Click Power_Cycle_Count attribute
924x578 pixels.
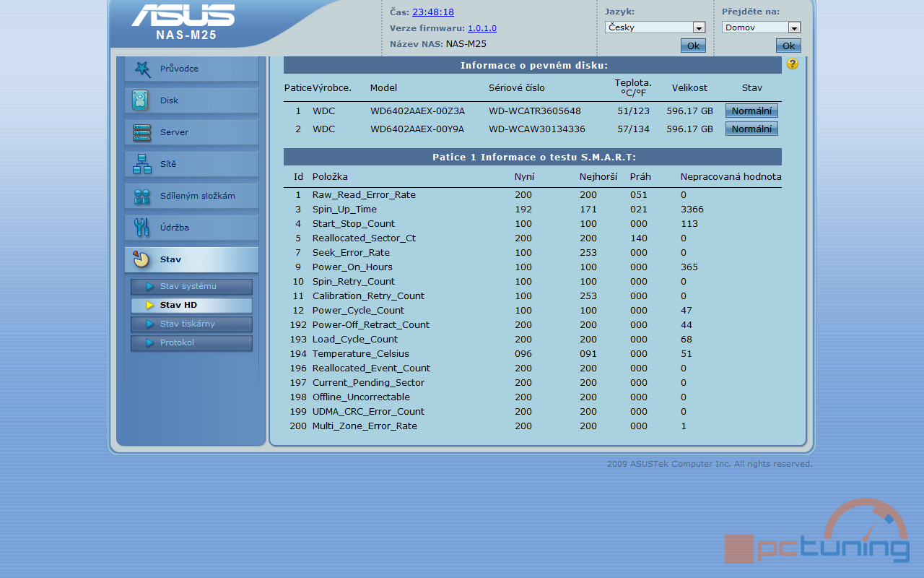pyautogui.click(x=358, y=311)
